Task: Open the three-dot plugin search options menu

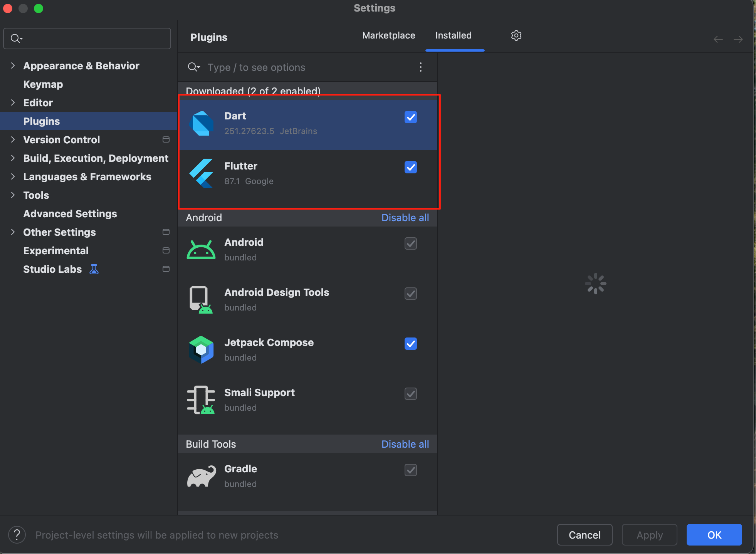Action: [420, 67]
